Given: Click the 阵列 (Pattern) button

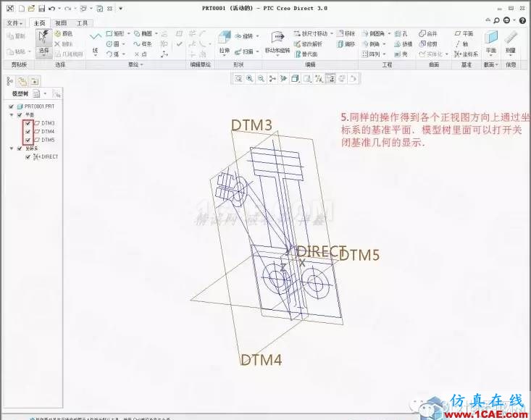Looking at the screenshot, I should (371, 54).
